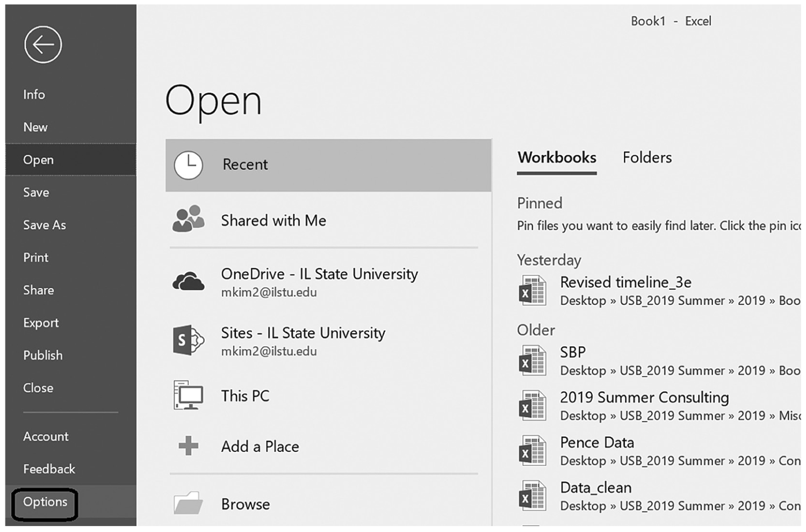806x532 pixels.
Task: Click the Excel file icon beside SBP
Action: pos(532,361)
